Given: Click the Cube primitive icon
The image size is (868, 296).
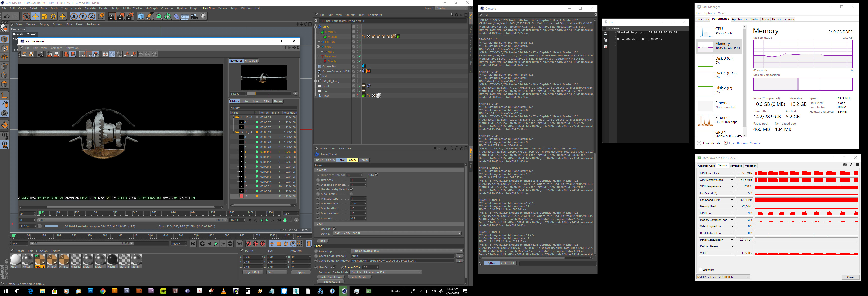Looking at the screenshot, I should (x=141, y=16).
